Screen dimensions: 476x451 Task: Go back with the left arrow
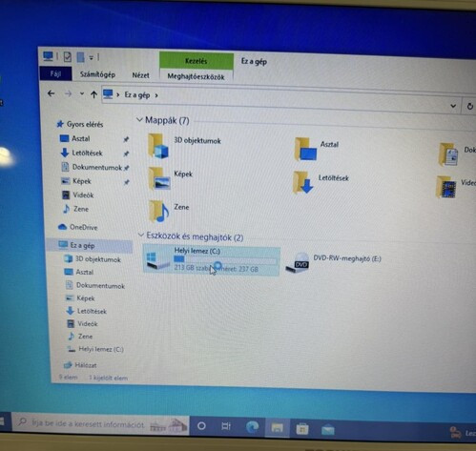(51, 93)
